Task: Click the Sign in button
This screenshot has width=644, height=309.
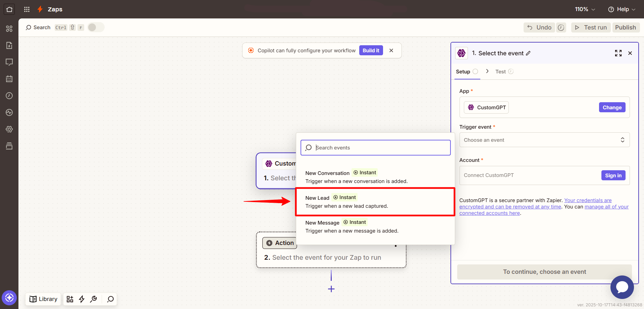Action: click(613, 175)
